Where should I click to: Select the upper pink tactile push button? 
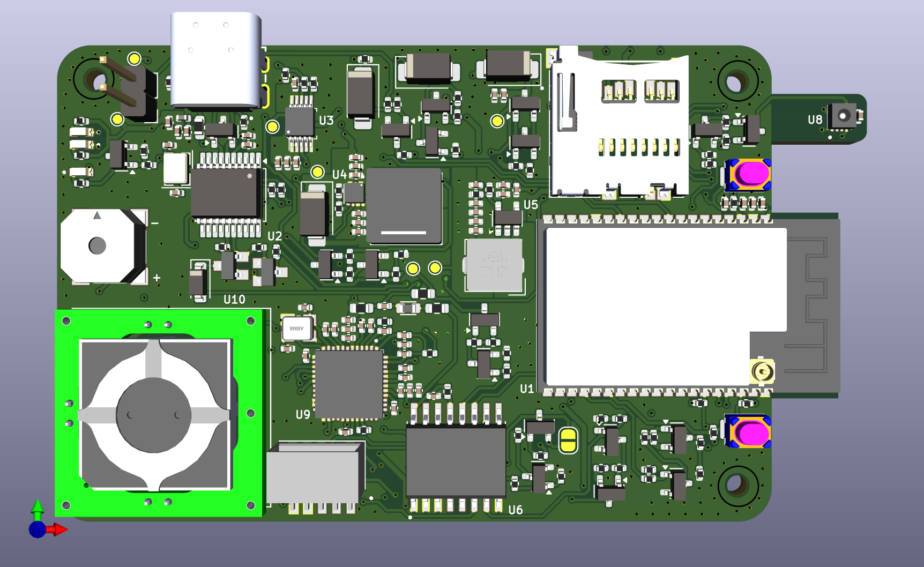[749, 175]
